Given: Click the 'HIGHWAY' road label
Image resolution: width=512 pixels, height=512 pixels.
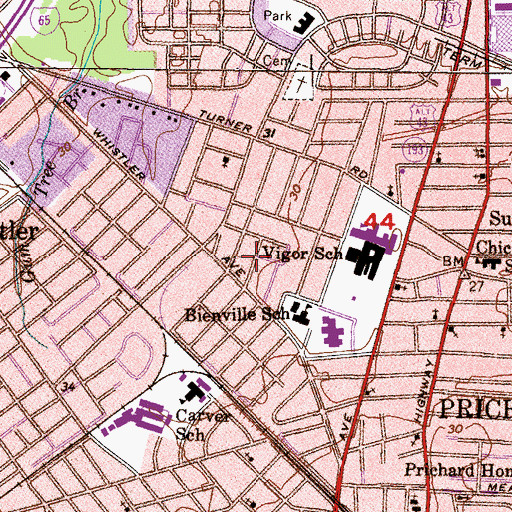Looking at the screenshot, I should (423, 391).
